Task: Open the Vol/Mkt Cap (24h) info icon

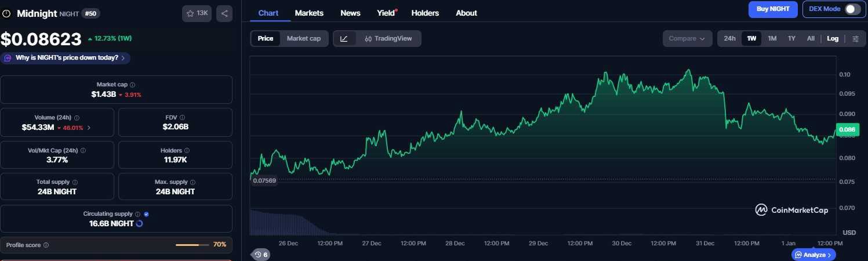Action: point(83,150)
